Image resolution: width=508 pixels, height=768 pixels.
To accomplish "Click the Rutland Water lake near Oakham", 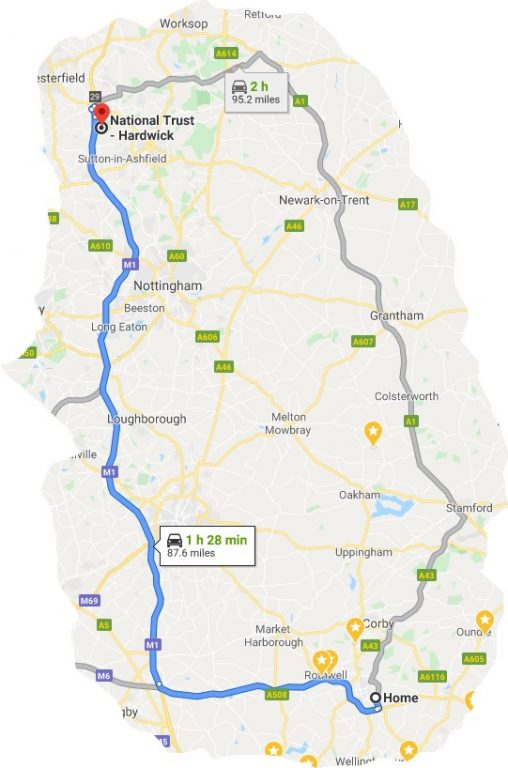I will click(x=392, y=506).
